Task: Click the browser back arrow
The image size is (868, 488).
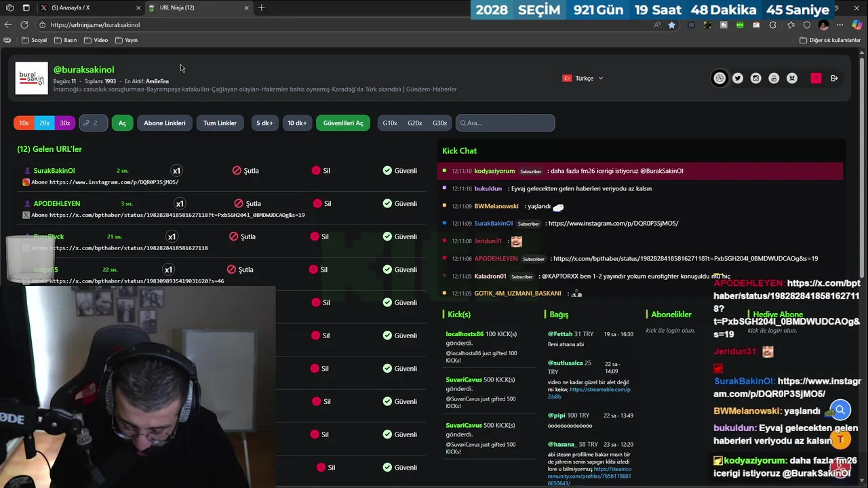Action: coord(8,24)
